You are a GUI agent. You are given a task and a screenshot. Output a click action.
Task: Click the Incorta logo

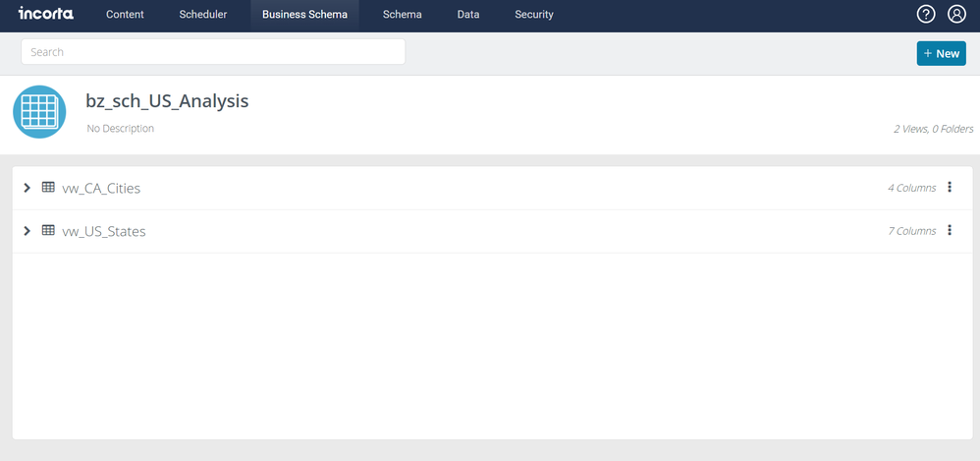pyautogui.click(x=45, y=14)
